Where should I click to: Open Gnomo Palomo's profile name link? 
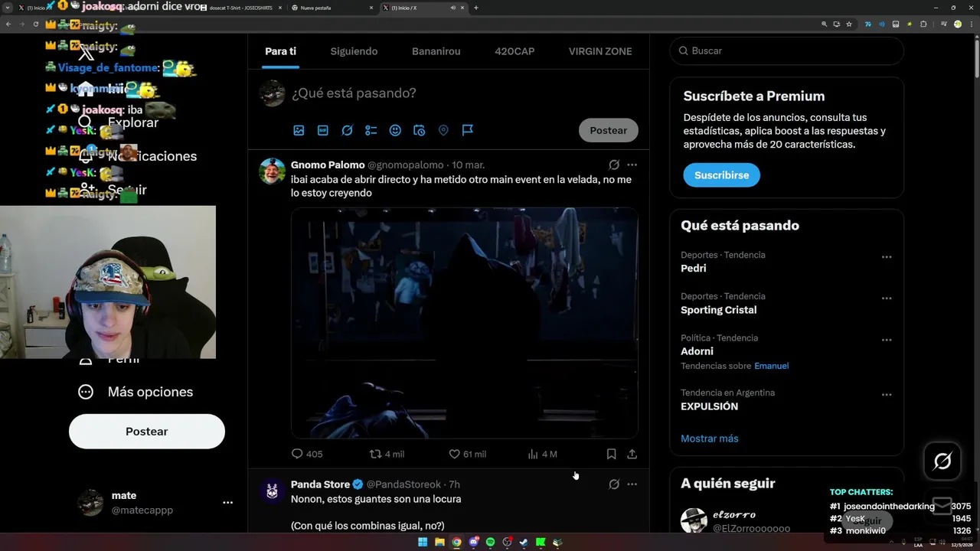[x=328, y=165]
